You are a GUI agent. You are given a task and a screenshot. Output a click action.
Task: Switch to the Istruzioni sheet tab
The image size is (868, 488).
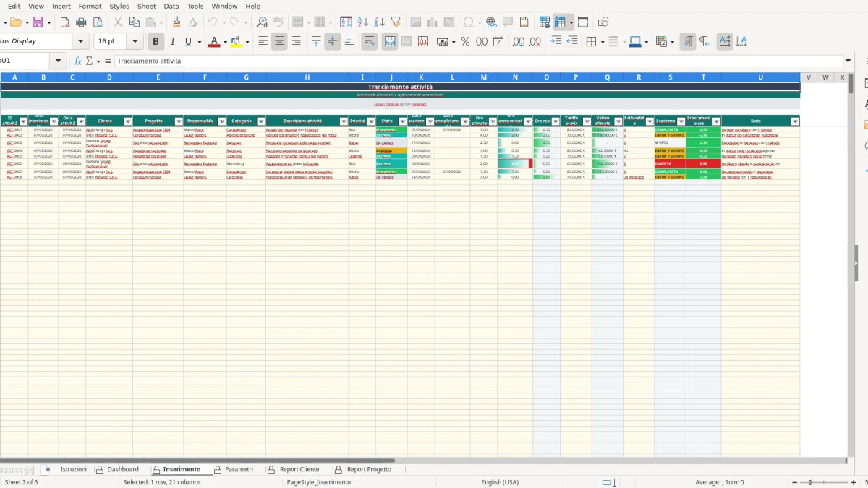pos(73,470)
